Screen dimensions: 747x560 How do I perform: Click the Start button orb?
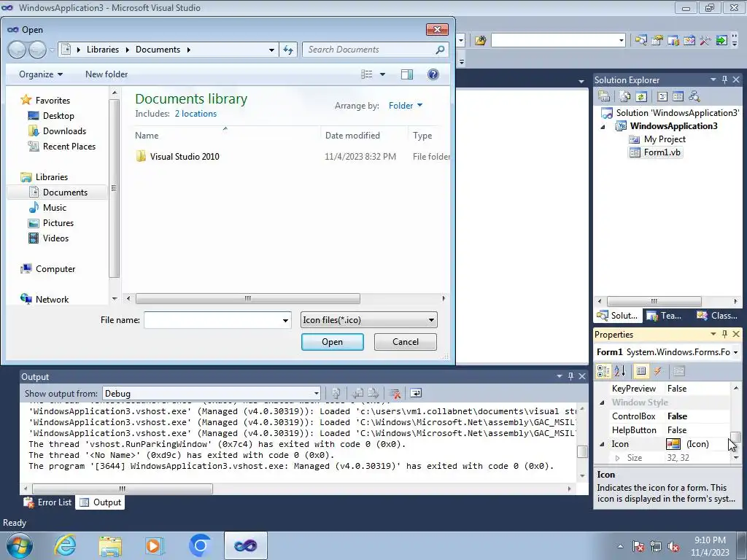coord(20,545)
